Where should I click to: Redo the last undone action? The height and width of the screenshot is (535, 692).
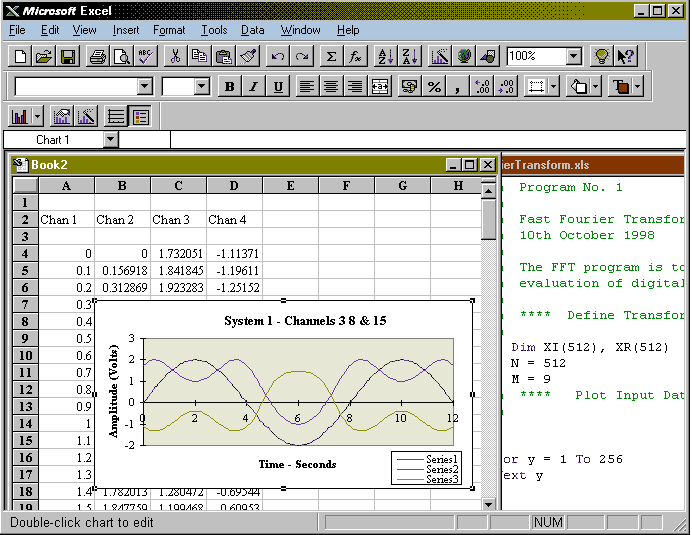tap(301, 57)
